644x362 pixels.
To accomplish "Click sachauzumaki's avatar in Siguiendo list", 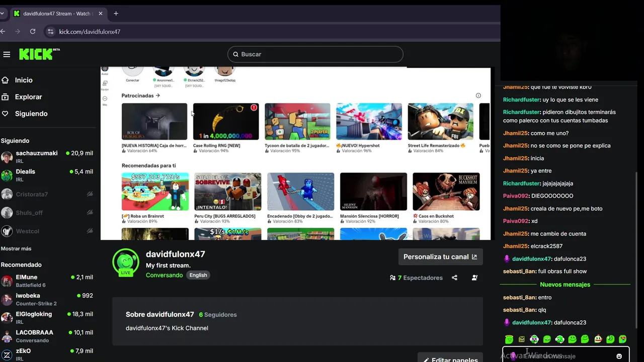I will pos(7,157).
